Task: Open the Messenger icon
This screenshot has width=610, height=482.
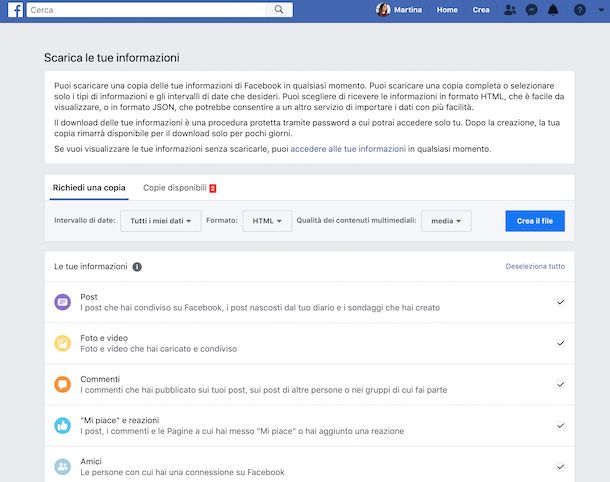Action: point(531,10)
